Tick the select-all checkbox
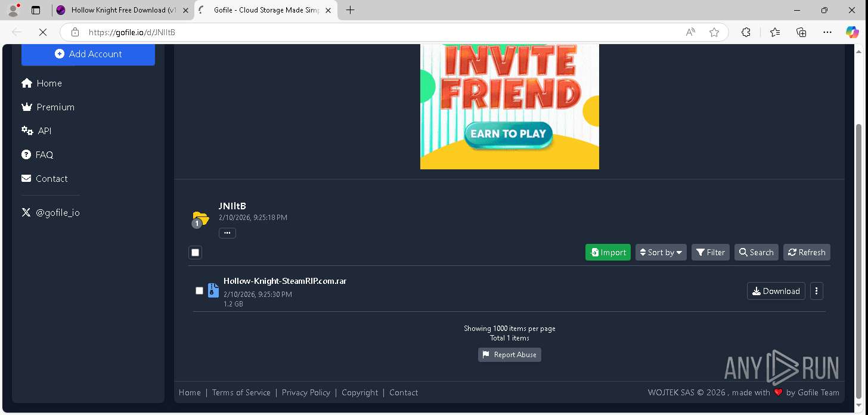The image size is (868, 415). point(195,252)
